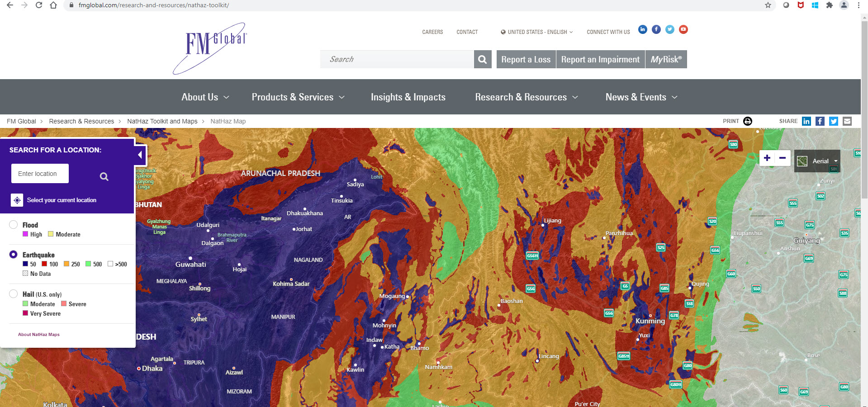
Task: Expand News & Events menu
Action: pos(641,97)
